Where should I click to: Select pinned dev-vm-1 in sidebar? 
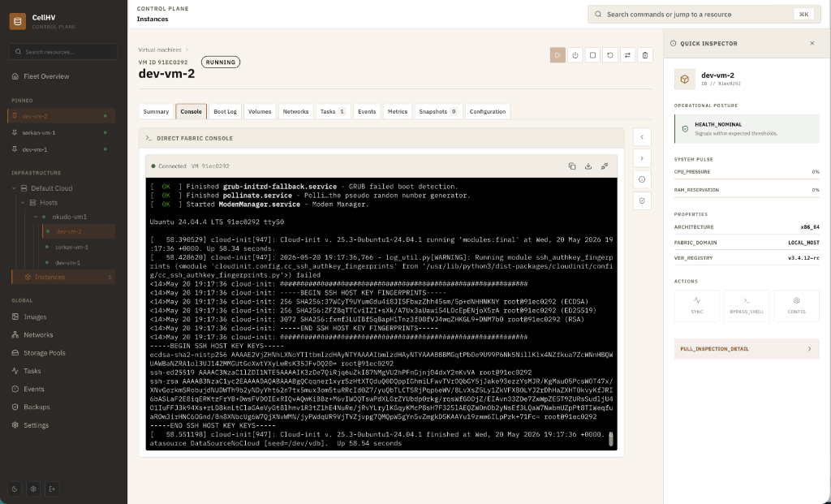point(62,149)
